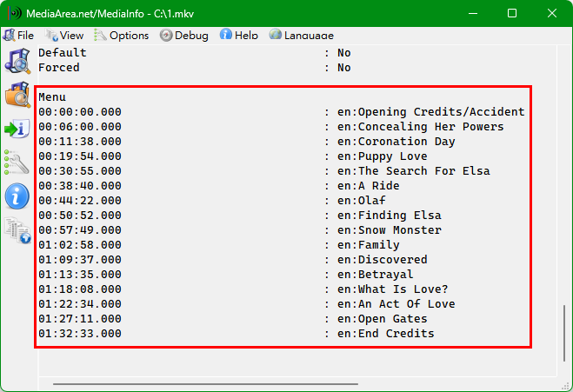Click the website documents-globe sidebar icon
This screenshot has height=392, width=573.
[x=17, y=230]
